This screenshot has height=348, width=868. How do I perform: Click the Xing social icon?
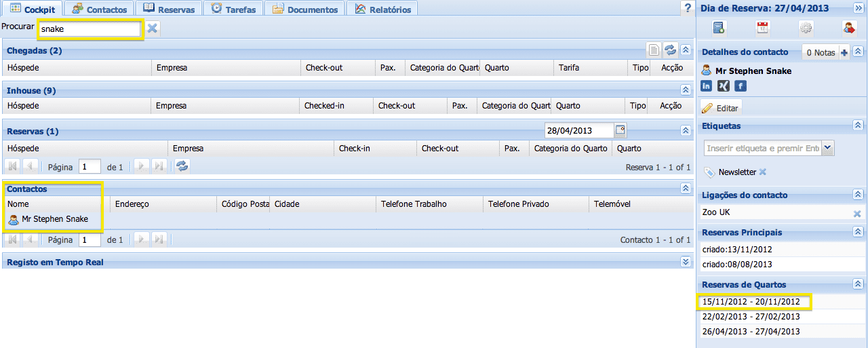tap(724, 85)
